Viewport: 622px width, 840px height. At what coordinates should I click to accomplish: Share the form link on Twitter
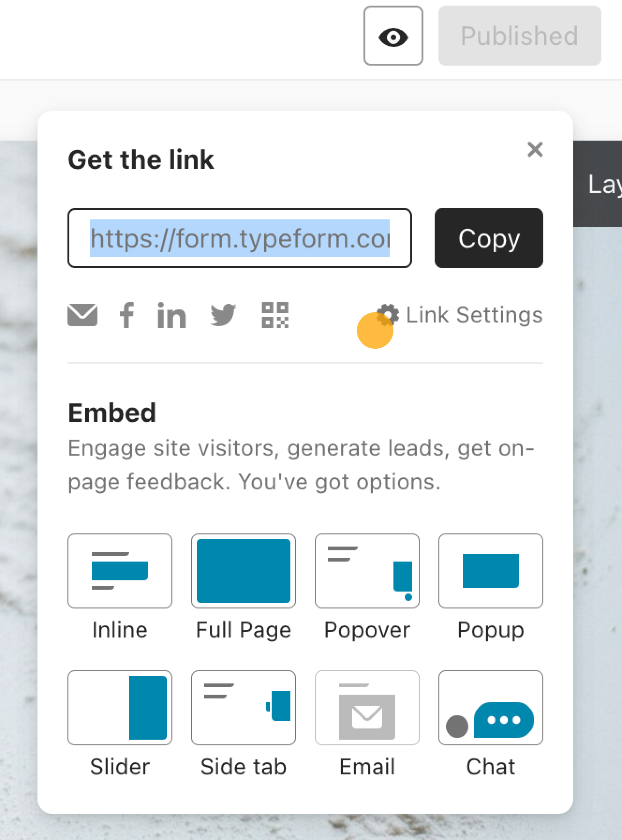pos(223,315)
